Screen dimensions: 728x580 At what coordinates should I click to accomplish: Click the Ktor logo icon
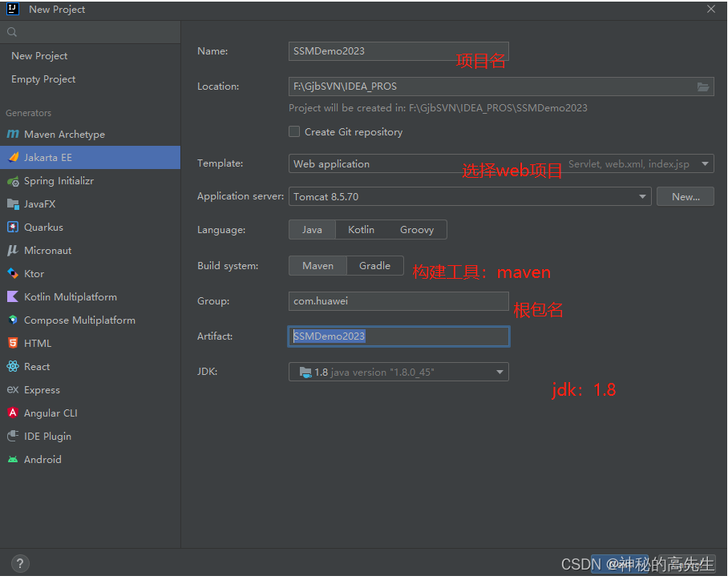point(13,273)
